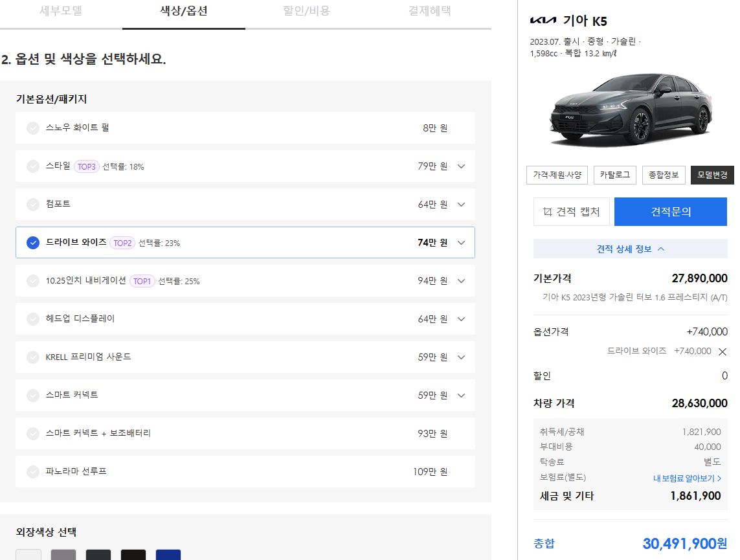Click the 총합 30,491,900원 total
The image size is (740, 560).
point(685,544)
